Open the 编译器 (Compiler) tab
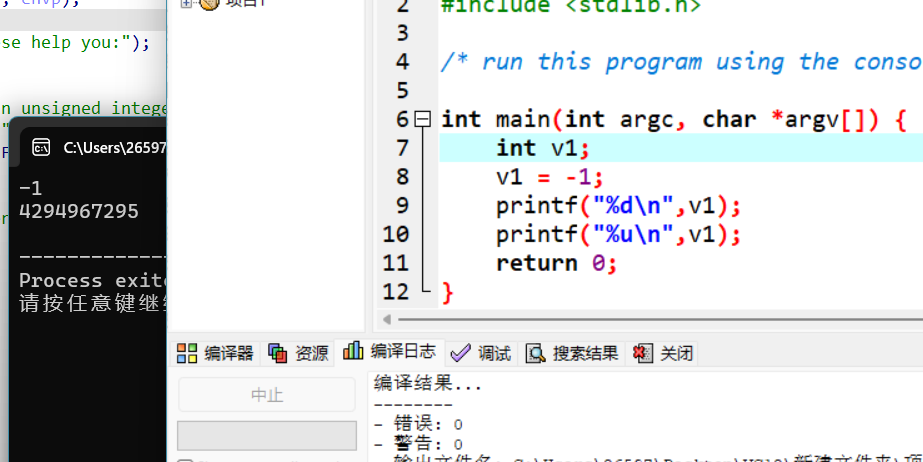 tap(216, 353)
